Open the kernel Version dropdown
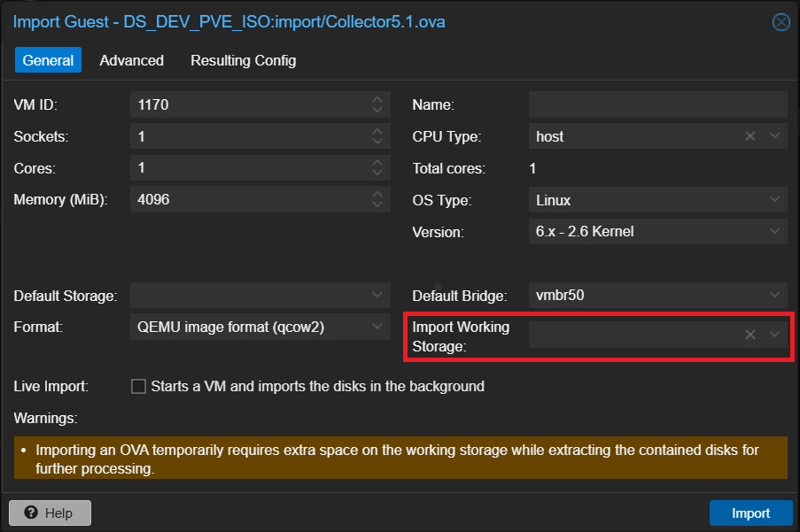The height and width of the screenshot is (532, 800). coord(775,232)
